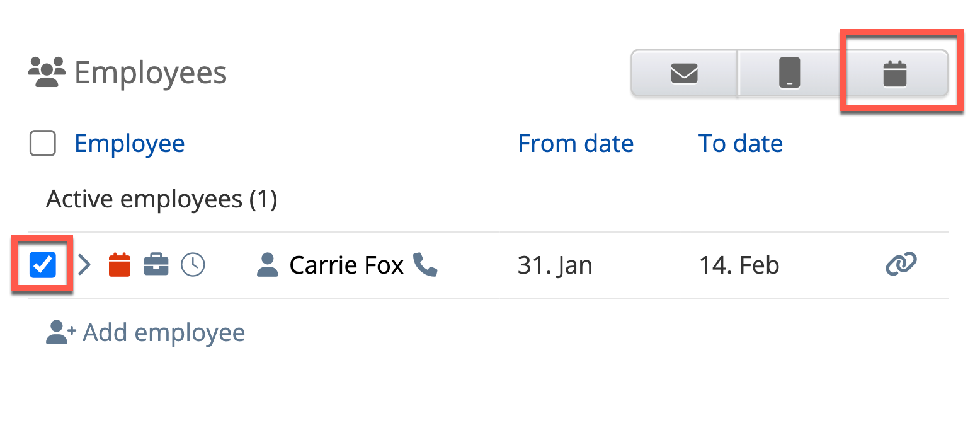Viewport: 980px width, 430px height.
Task: Sort by the To date column header
Action: 740,144
